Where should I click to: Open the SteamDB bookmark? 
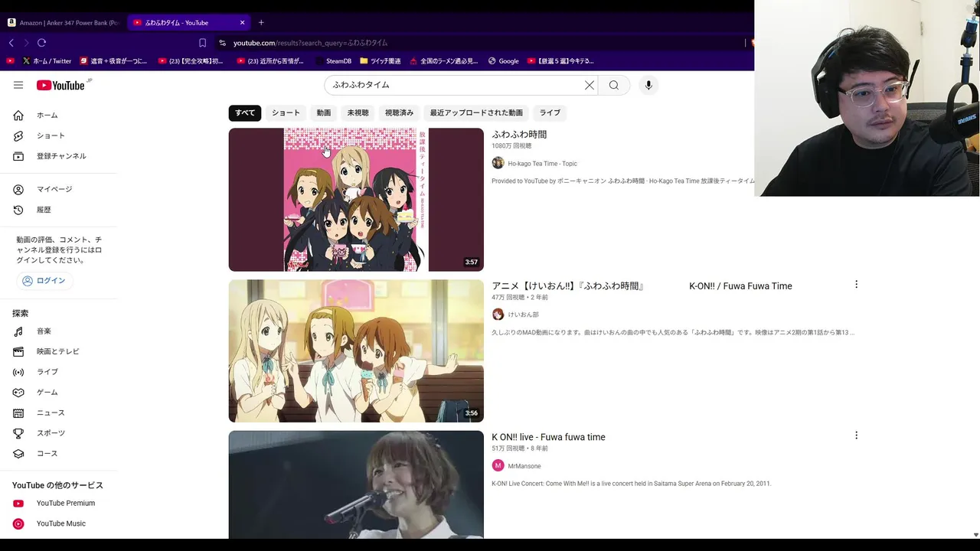333,61
